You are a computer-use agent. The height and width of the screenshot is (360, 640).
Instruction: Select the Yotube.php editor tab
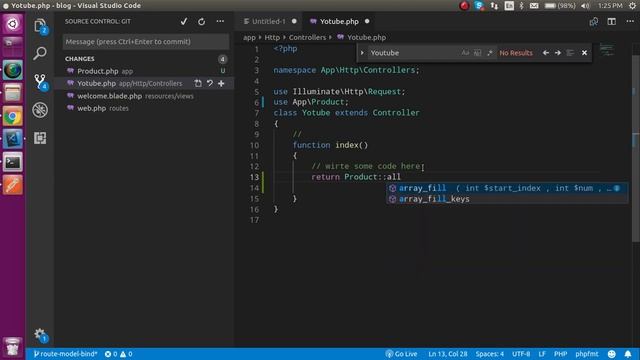(x=339, y=22)
